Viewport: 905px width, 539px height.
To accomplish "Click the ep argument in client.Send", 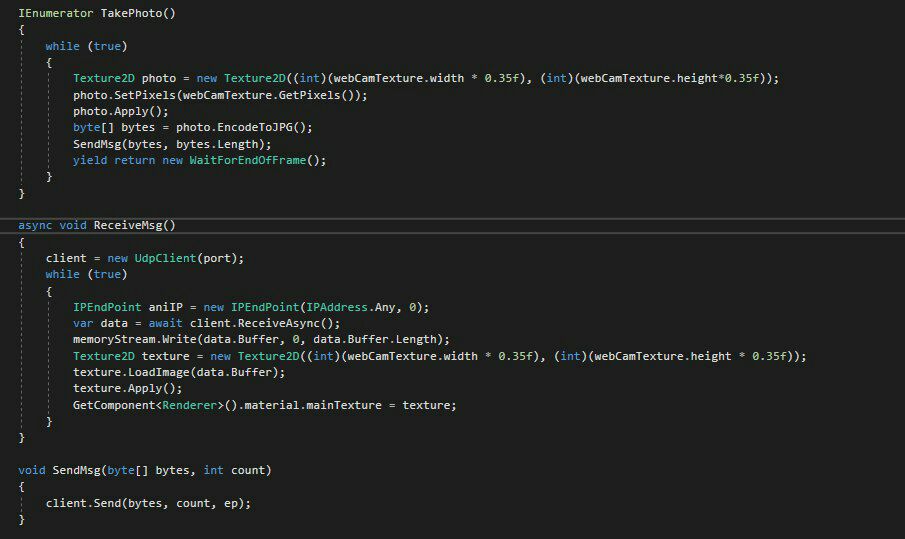I will click(231, 503).
